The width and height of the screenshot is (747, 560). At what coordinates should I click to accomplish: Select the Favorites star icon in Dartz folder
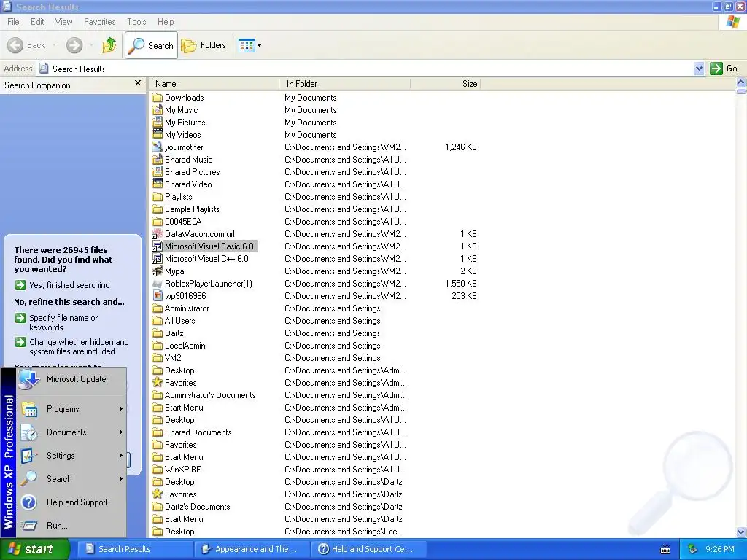[x=158, y=494]
